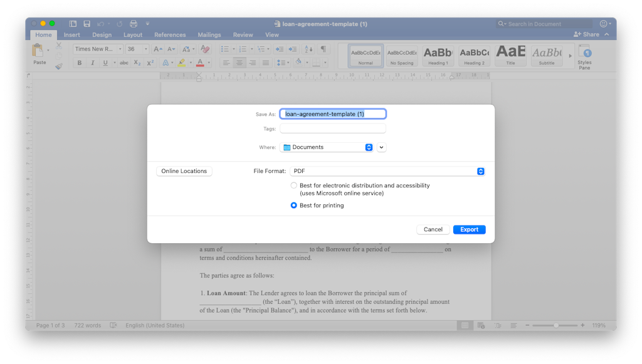Open the Mailings ribbon tab
The image size is (642, 364).
click(x=209, y=35)
